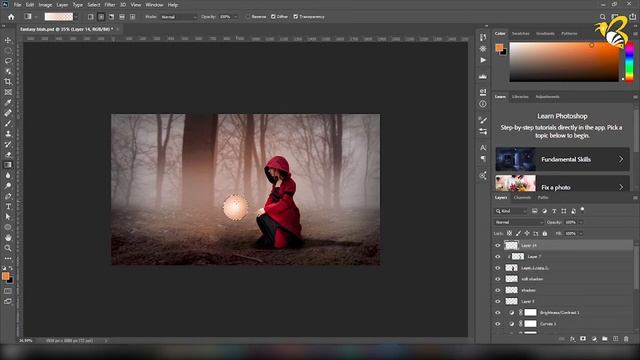Open layer Opacity dropdown arrow

point(580,222)
